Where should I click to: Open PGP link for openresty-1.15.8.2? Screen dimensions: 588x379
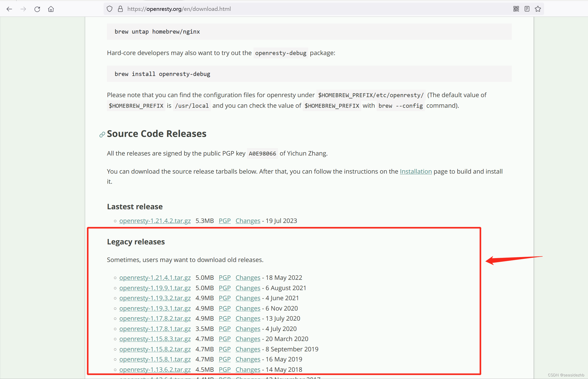[x=225, y=349]
